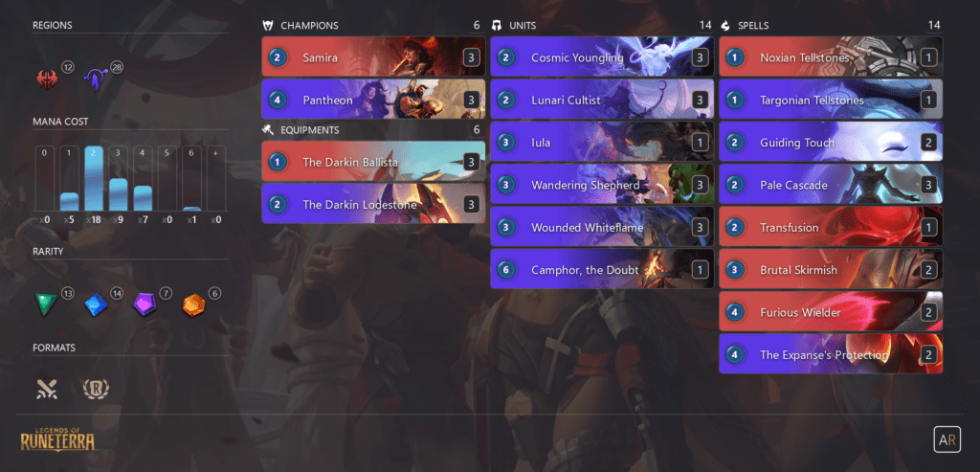The image size is (980, 472).
Task: Click the Legends of Runeterra logo
Action: (57, 438)
